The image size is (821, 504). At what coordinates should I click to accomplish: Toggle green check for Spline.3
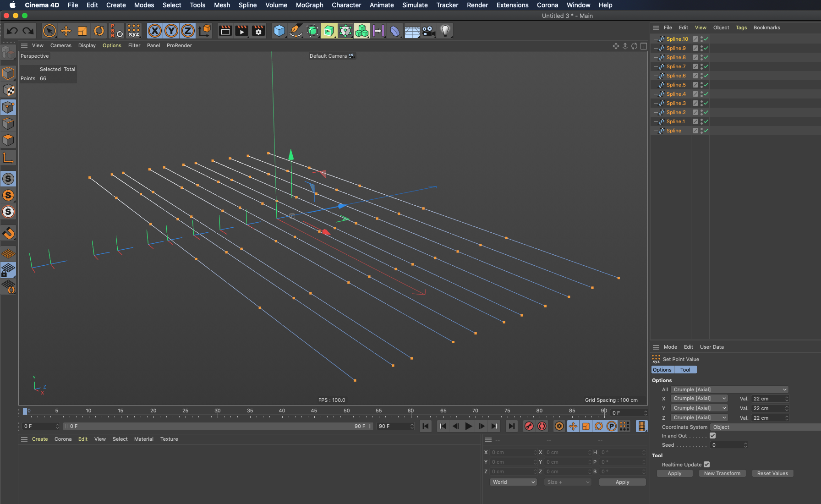[706, 103]
